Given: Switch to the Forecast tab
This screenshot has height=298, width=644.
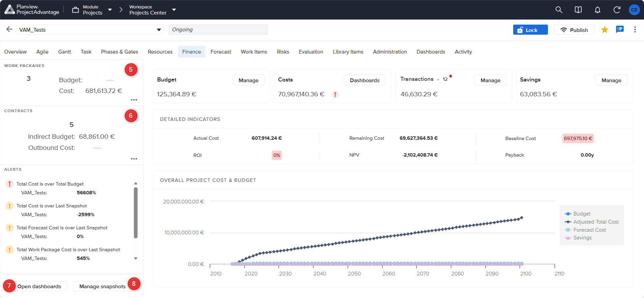Looking at the screenshot, I should click(x=221, y=52).
